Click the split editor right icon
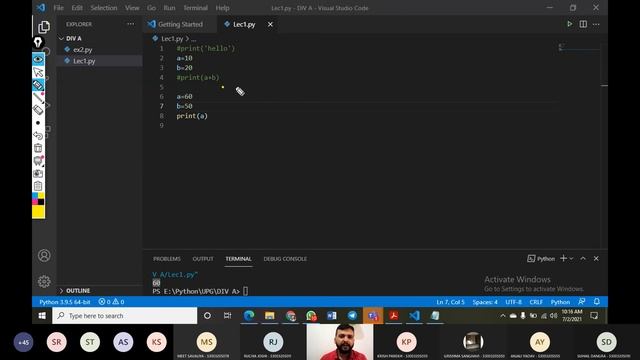The width and height of the screenshot is (640, 360). tap(583, 24)
